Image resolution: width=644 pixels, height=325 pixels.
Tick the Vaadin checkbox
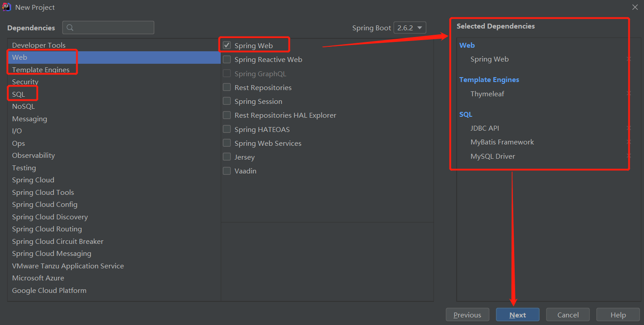point(227,171)
